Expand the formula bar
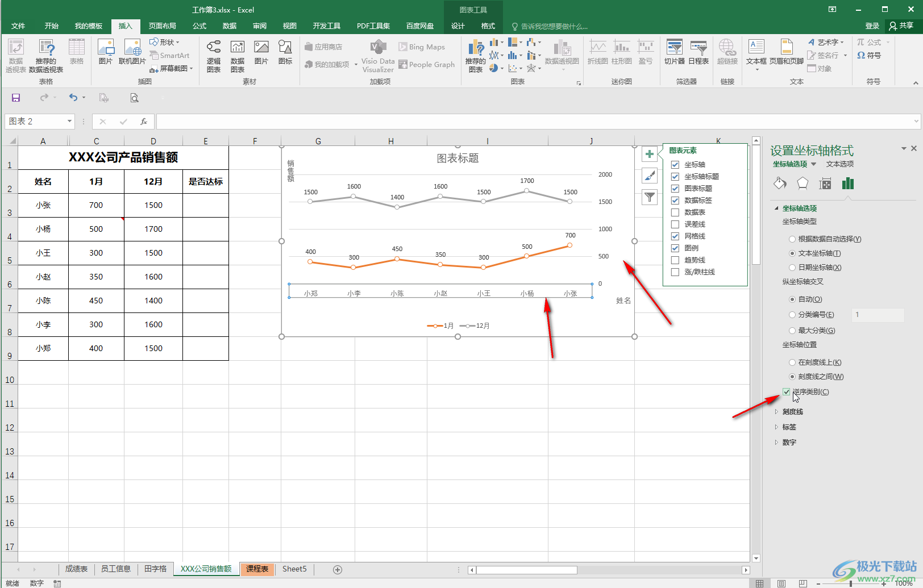923x588 pixels. click(x=916, y=121)
